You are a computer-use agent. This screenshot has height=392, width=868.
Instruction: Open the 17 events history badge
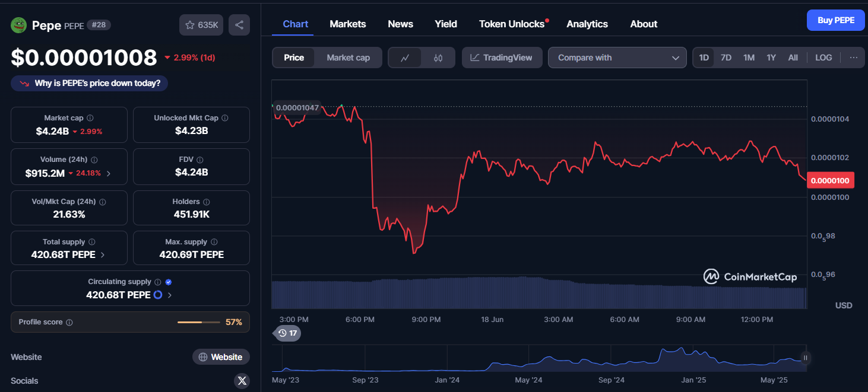coord(287,333)
